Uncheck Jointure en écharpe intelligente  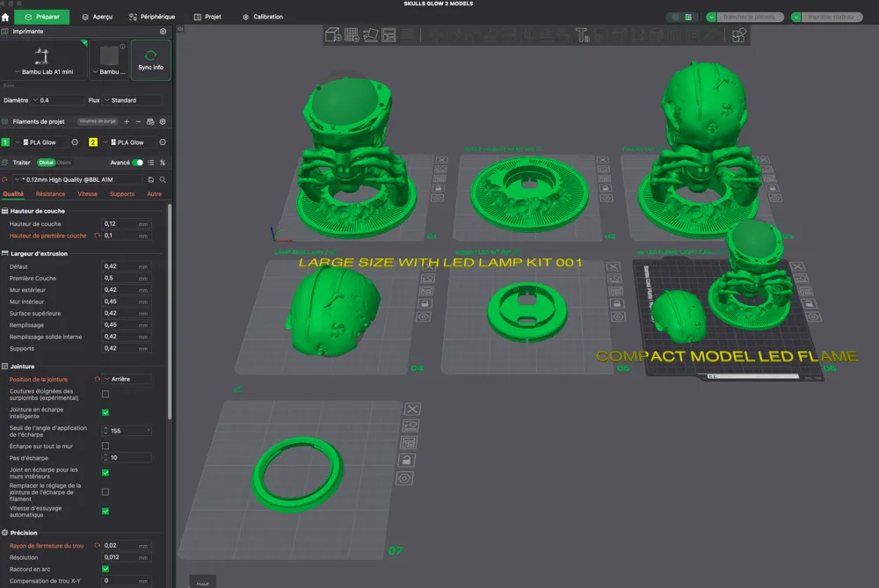(105, 412)
